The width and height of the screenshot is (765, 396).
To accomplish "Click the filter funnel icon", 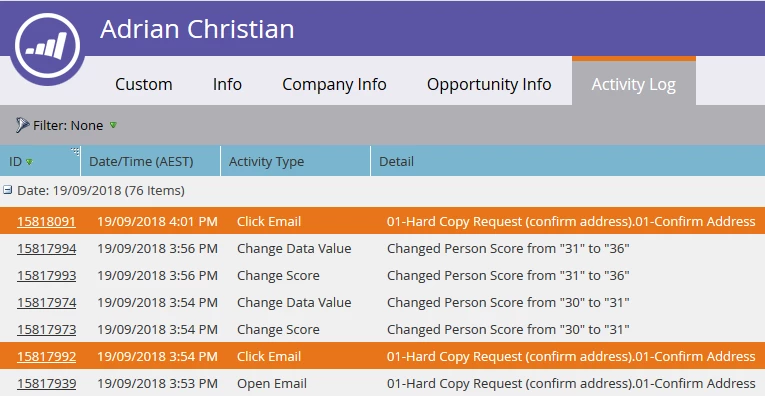I will tap(22, 125).
